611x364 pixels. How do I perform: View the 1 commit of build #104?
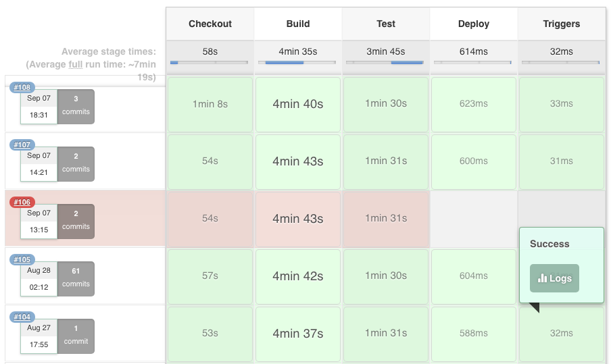click(76, 335)
